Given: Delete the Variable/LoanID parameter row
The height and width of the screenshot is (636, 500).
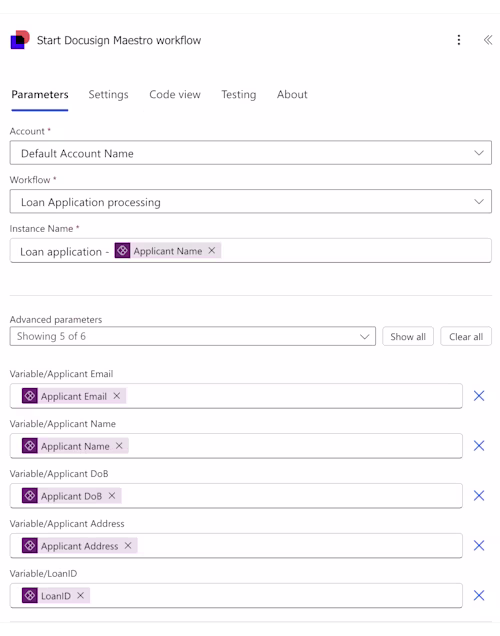Looking at the screenshot, I should [479, 595].
